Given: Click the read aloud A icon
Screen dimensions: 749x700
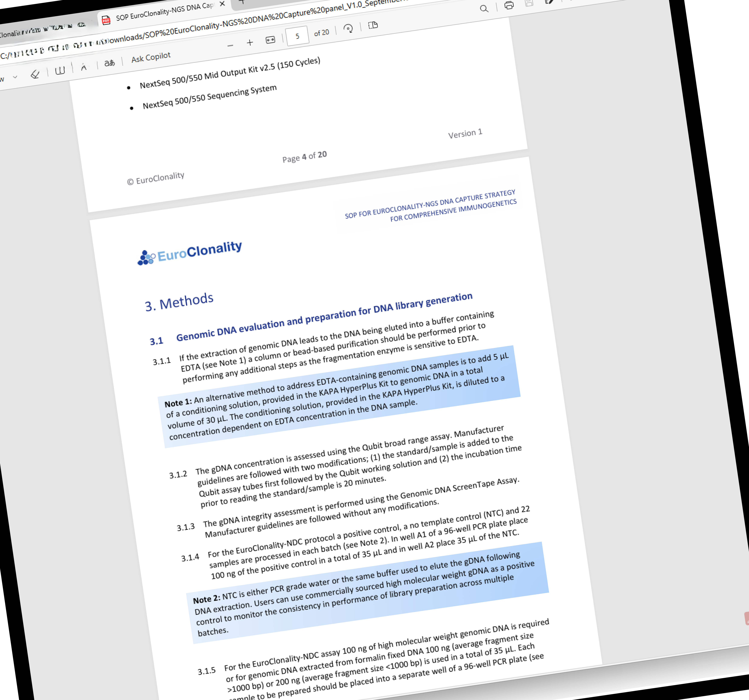Looking at the screenshot, I should [84, 67].
